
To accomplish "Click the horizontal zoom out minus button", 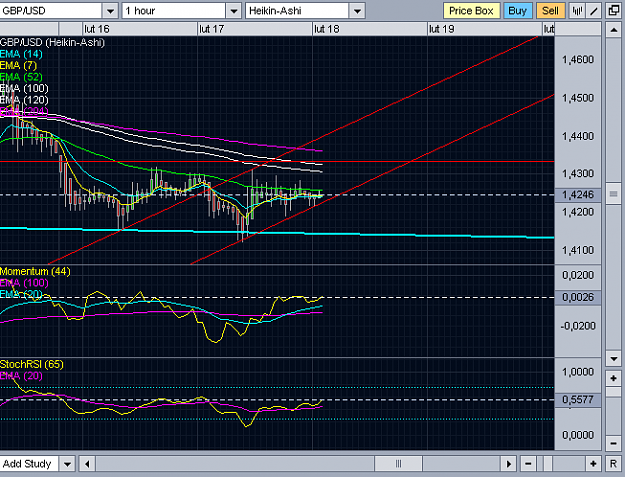I will [528, 464].
